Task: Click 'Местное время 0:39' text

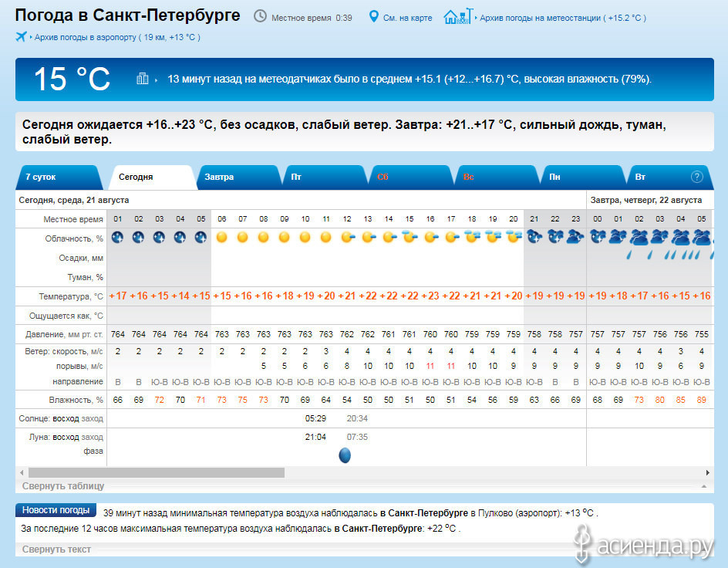Action: point(312,18)
